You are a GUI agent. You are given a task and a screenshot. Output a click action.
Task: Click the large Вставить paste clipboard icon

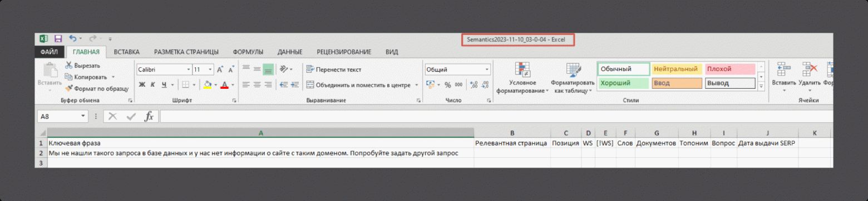point(50,71)
